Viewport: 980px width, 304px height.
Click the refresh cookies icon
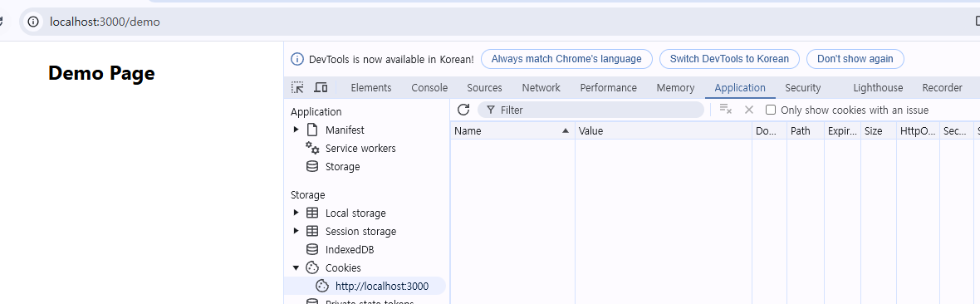[x=463, y=110]
